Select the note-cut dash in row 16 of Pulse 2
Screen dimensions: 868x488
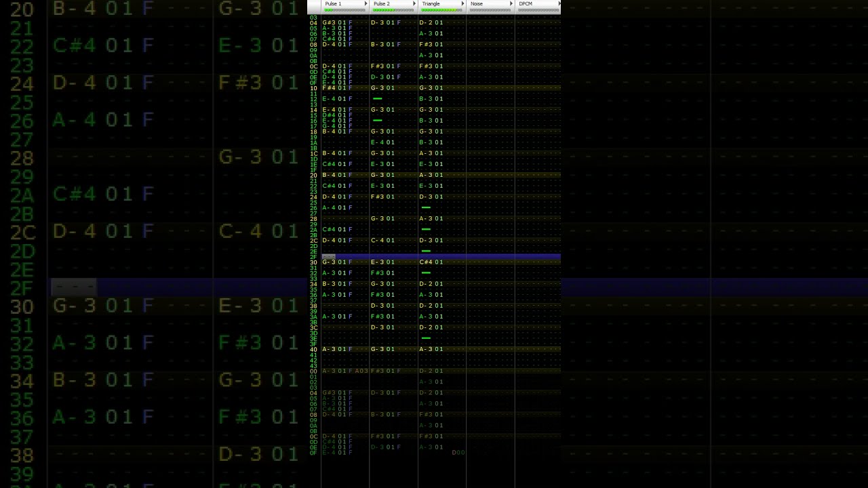(378, 121)
